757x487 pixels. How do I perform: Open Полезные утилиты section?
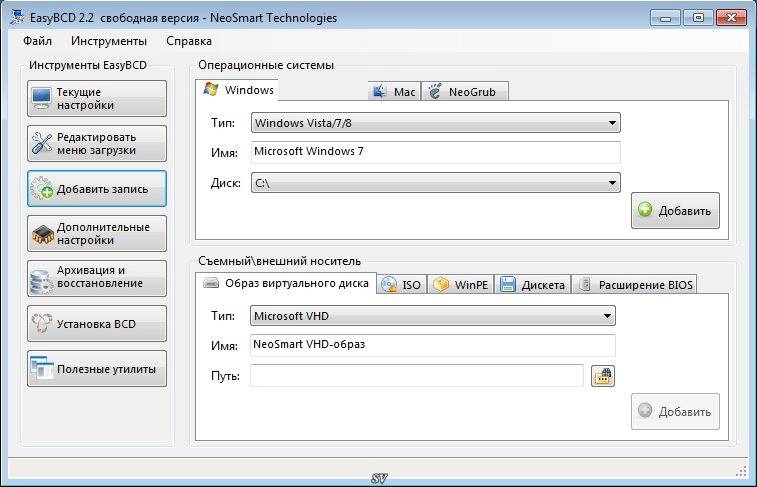click(97, 369)
